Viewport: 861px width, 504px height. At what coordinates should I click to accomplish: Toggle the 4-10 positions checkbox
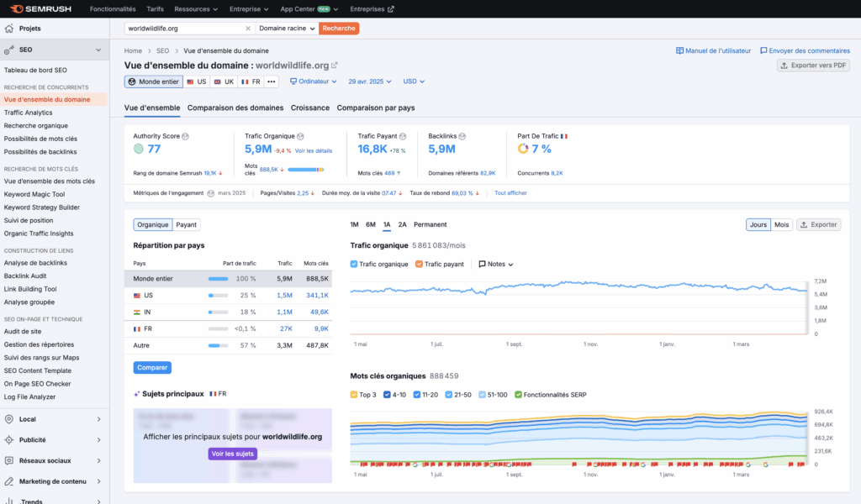(x=387, y=395)
